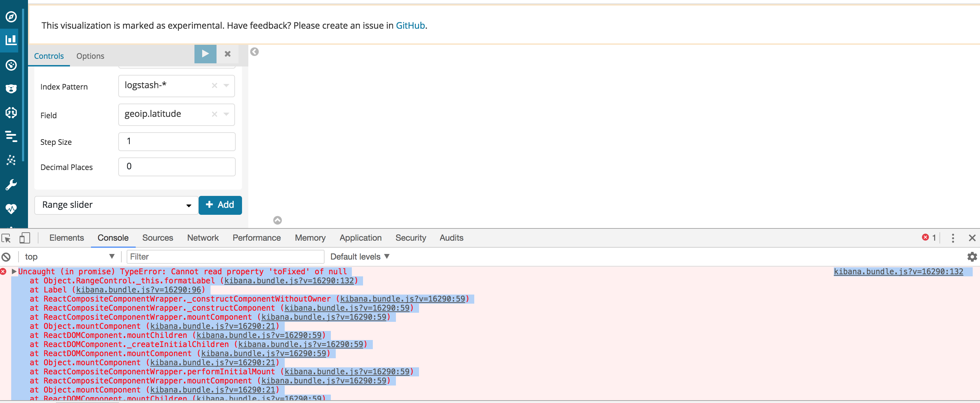Clear the geoip.latitude field selection
The height and width of the screenshot is (403, 980).
click(214, 114)
